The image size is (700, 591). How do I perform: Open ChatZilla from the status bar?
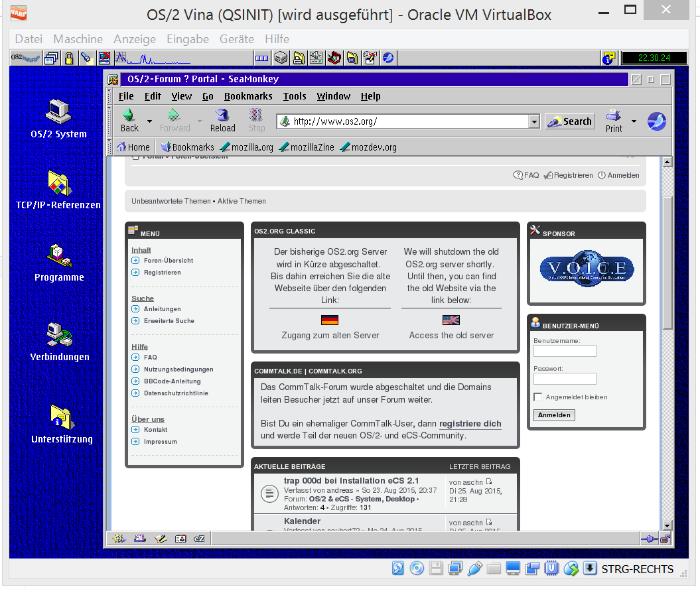pos(199,539)
